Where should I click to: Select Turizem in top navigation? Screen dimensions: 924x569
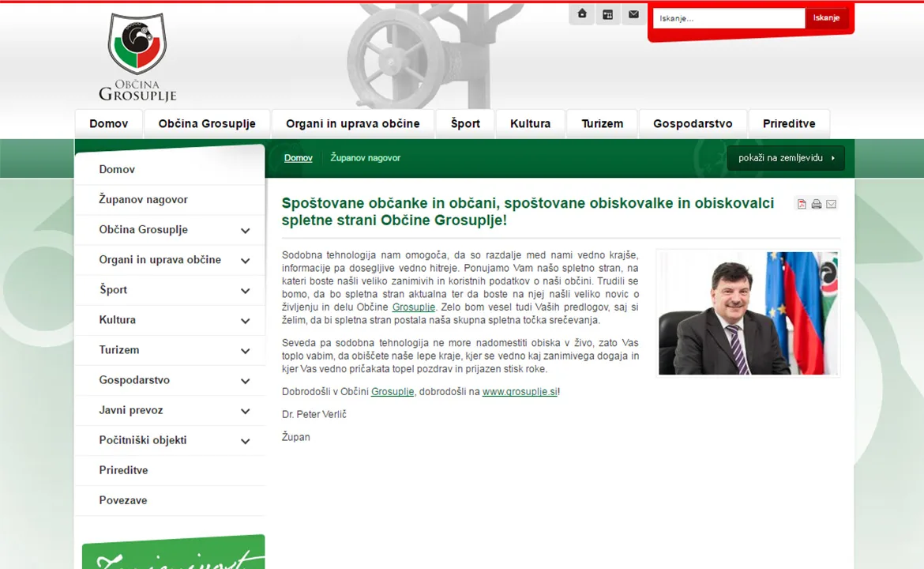(x=603, y=124)
